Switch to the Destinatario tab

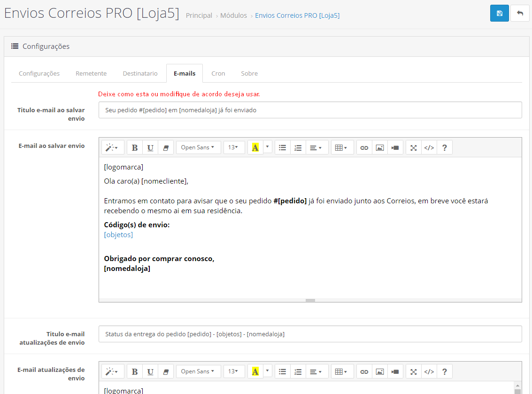coord(140,73)
